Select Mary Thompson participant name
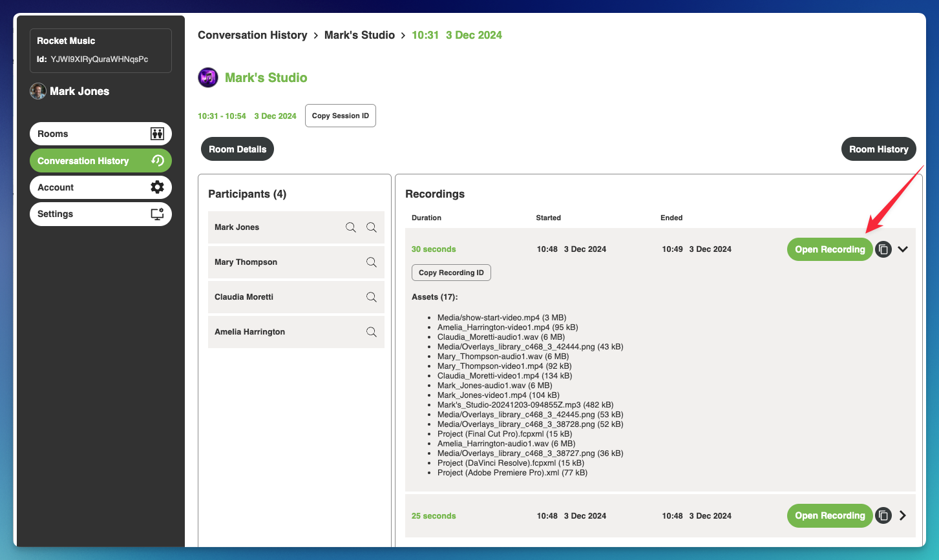 pyautogui.click(x=246, y=262)
